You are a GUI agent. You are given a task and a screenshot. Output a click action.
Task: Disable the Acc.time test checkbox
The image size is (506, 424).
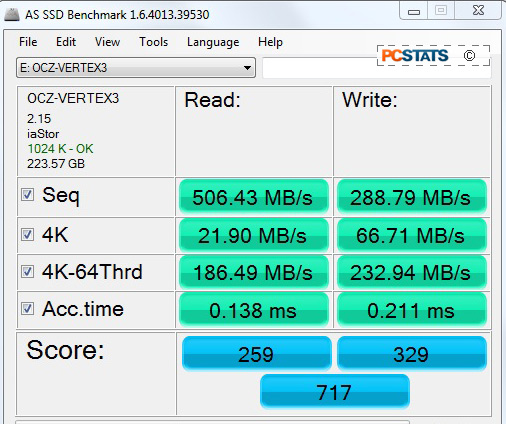point(27,309)
